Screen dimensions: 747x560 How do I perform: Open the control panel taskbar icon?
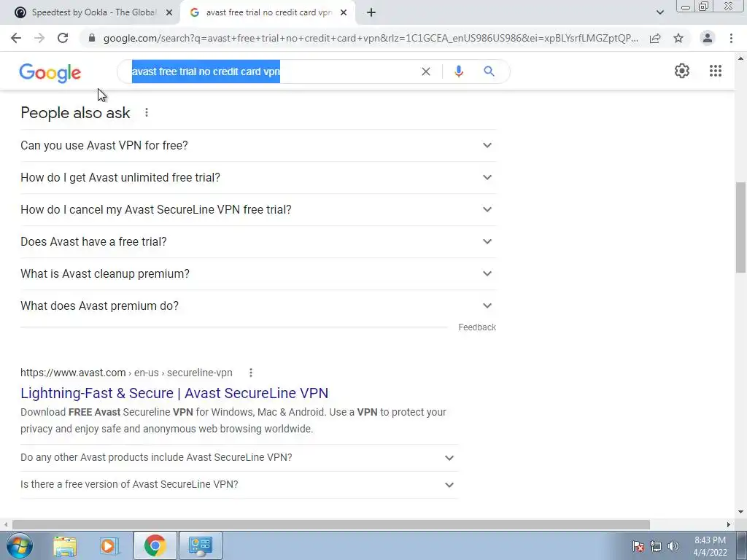click(x=201, y=545)
